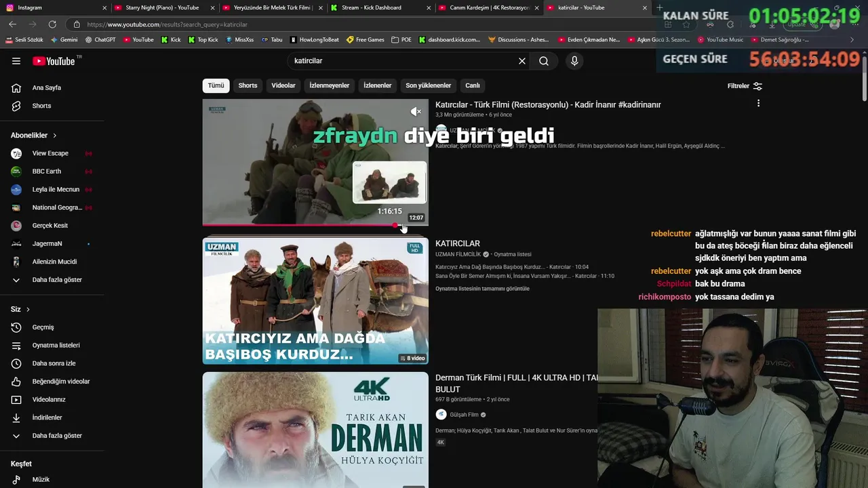
Task: Go back with browser back arrow
Action: pyautogui.click(x=12, y=24)
